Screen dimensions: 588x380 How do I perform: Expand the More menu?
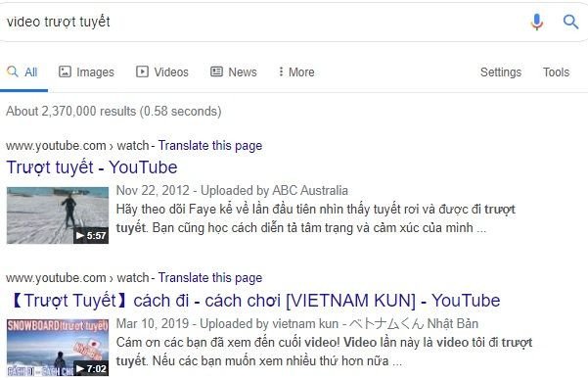(296, 72)
